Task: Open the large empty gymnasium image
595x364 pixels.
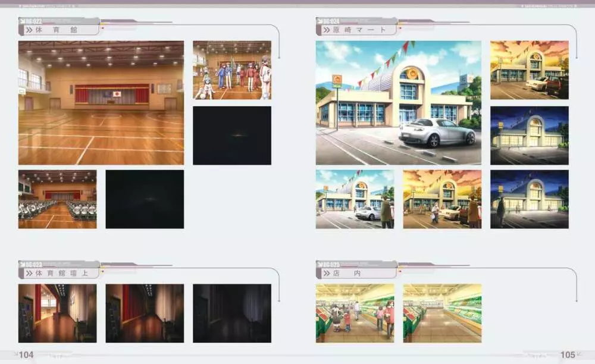Action: pyautogui.click(x=101, y=102)
